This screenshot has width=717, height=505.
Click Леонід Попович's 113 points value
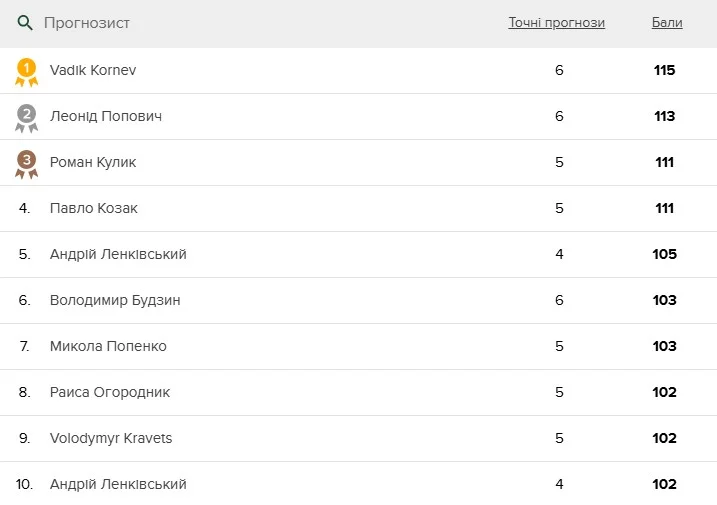[x=664, y=117]
